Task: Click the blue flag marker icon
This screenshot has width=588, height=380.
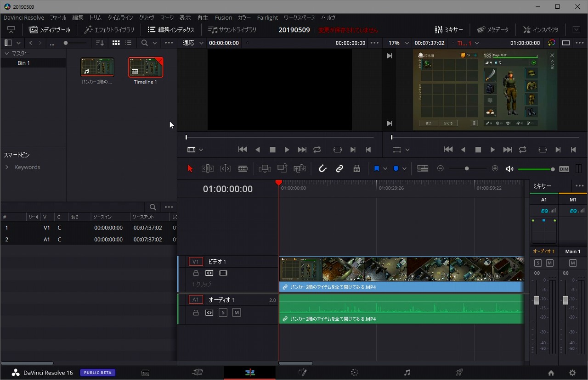Action: pyautogui.click(x=377, y=169)
